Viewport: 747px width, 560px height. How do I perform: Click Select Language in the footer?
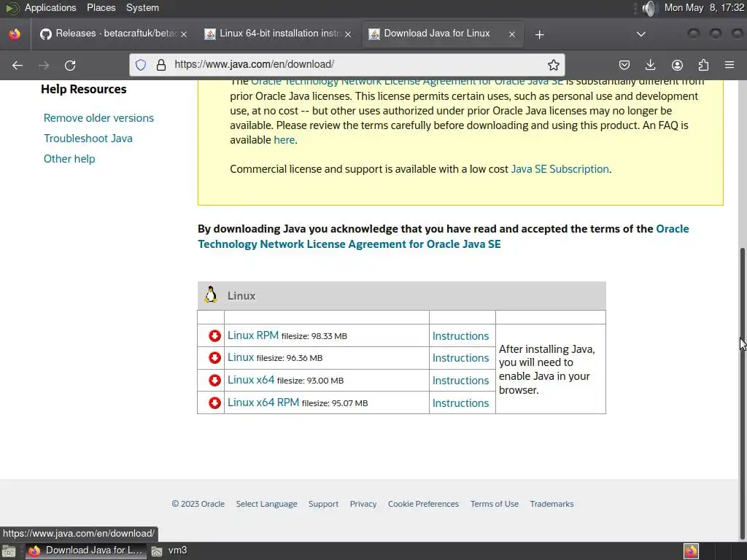coord(266,504)
